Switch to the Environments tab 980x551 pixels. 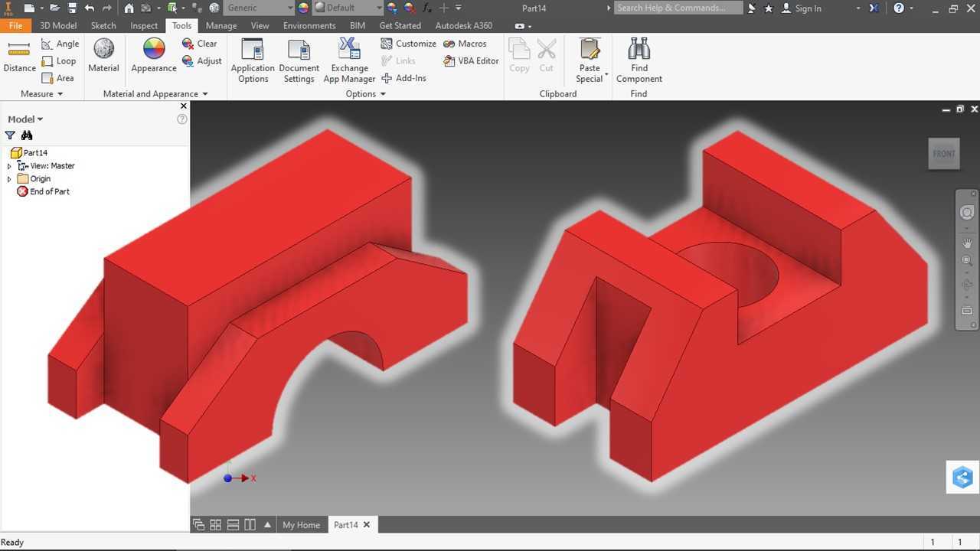click(x=309, y=25)
